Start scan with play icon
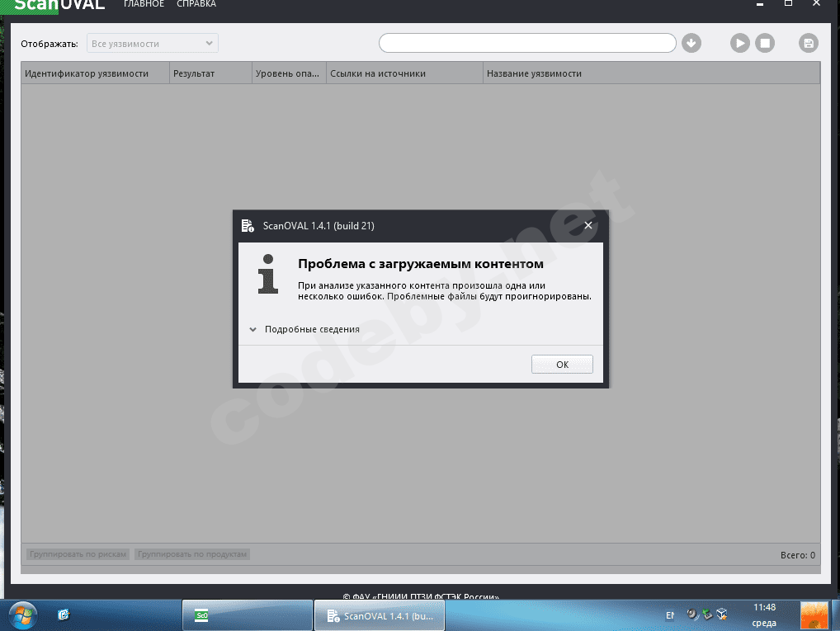Viewport: 840px width, 631px height. (x=740, y=43)
